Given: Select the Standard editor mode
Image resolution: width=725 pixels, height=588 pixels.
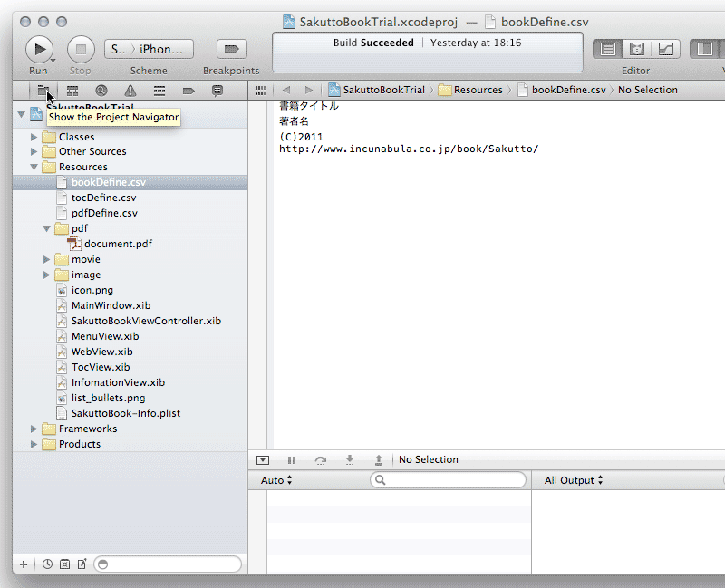Looking at the screenshot, I should tap(608, 49).
